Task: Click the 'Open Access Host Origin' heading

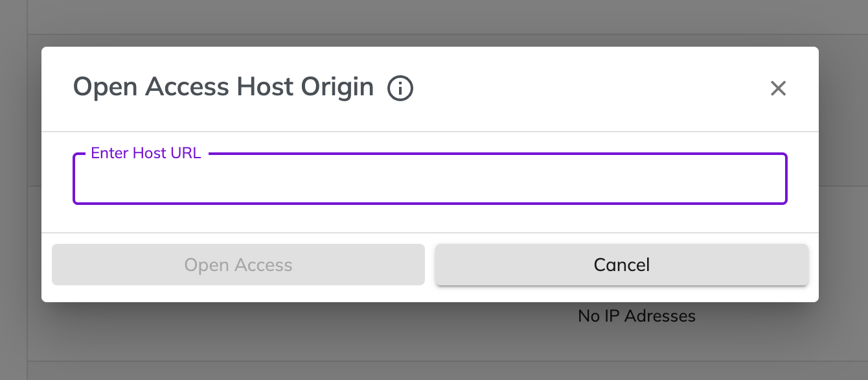Action: (x=223, y=87)
